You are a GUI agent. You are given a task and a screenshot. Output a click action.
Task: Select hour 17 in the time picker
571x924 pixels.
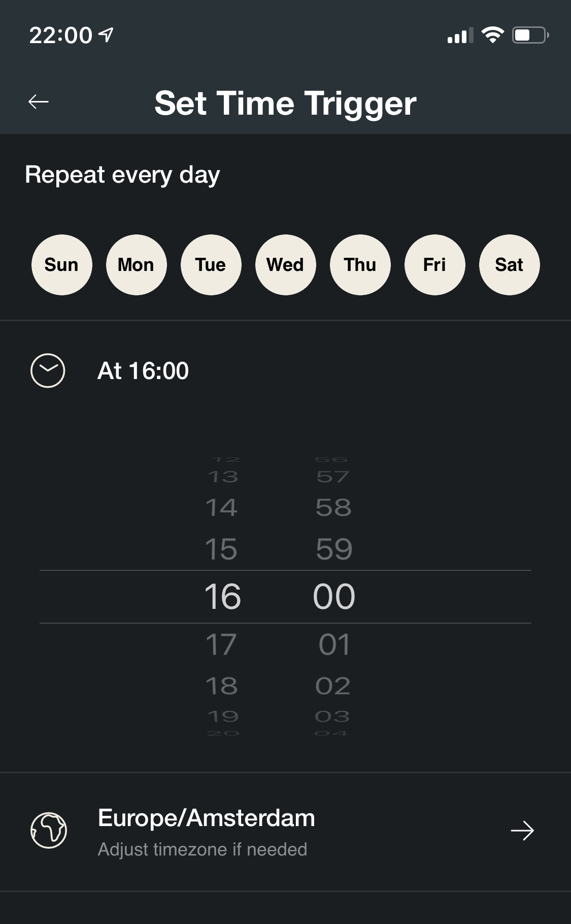point(221,644)
